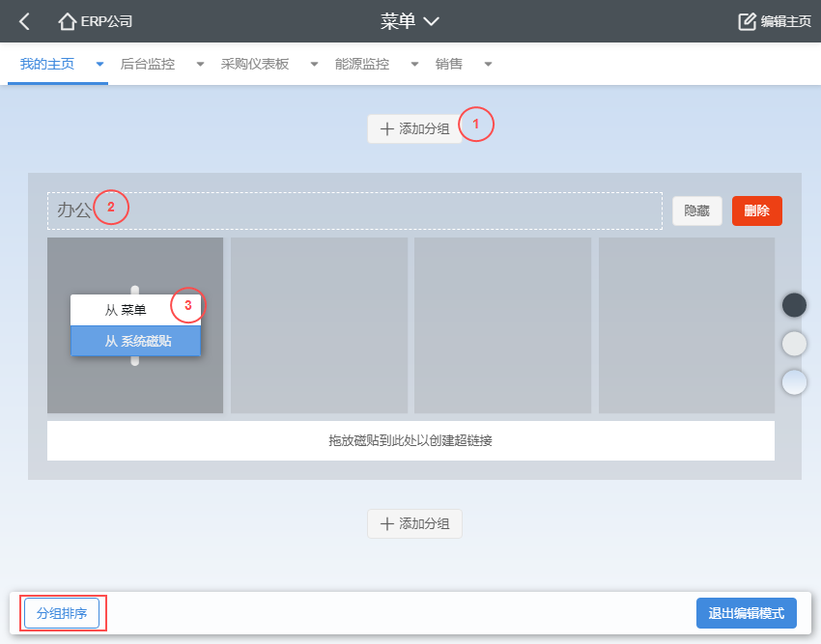Screen dimensions: 821x644
Task: Select 从 菜单 in popup menu
Action: 126,310
